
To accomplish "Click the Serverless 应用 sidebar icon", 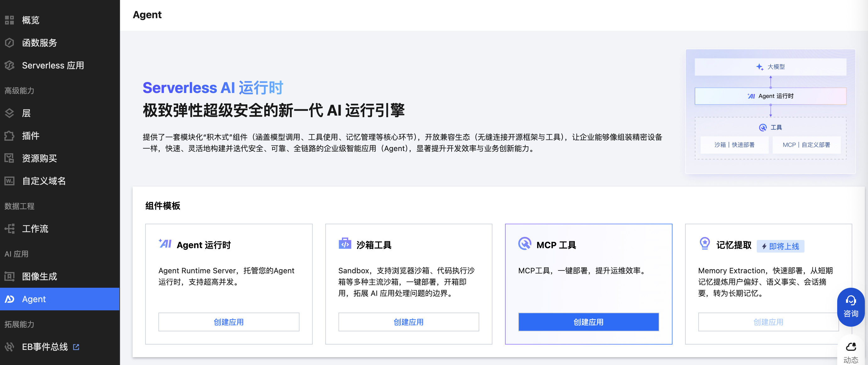I will (9, 65).
